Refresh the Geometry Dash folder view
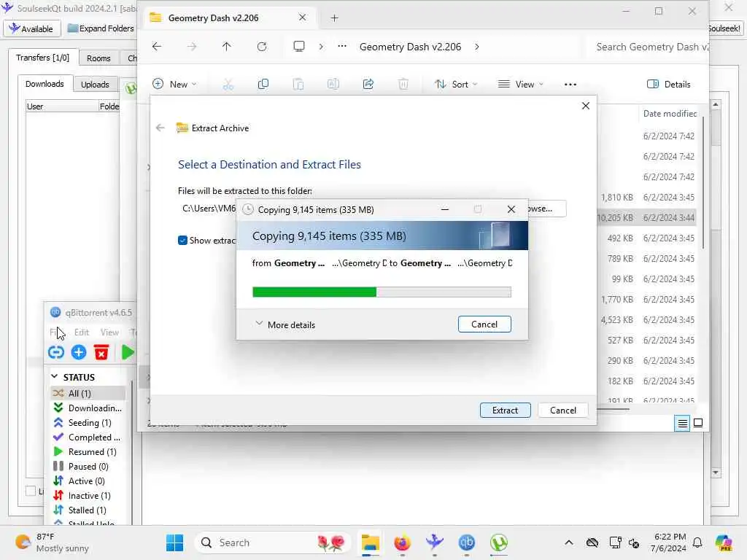This screenshot has height=560, width=747. pyautogui.click(x=262, y=47)
